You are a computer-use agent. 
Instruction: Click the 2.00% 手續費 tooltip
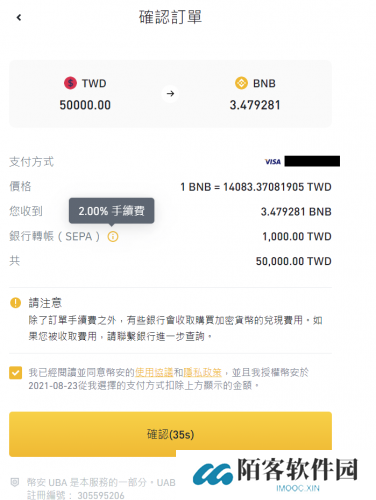pyautogui.click(x=112, y=211)
